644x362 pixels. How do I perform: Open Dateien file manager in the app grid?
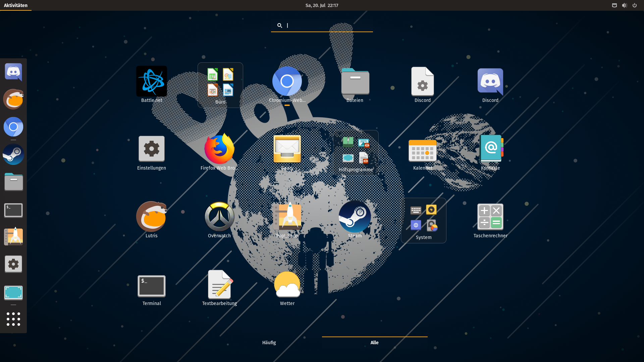click(355, 84)
